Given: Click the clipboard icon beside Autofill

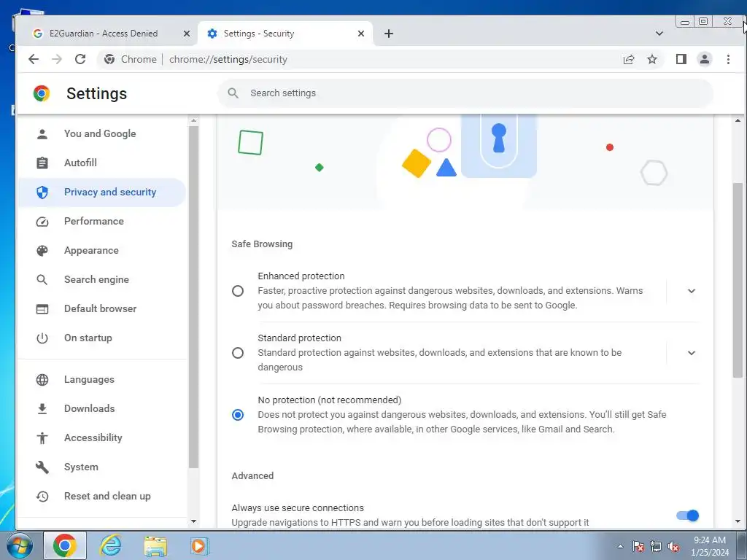Looking at the screenshot, I should [x=42, y=163].
